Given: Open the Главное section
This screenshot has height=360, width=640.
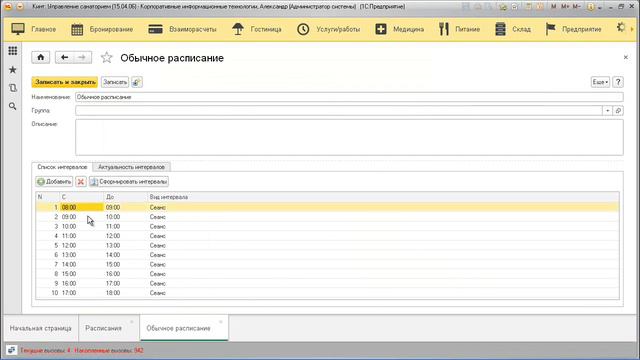Looking at the screenshot, I should pos(33,29).
